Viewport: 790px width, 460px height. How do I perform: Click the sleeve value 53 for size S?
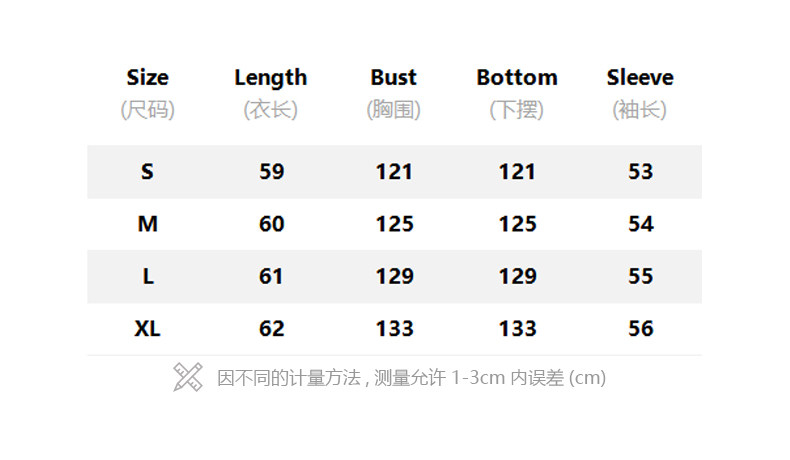click(640, 172)
